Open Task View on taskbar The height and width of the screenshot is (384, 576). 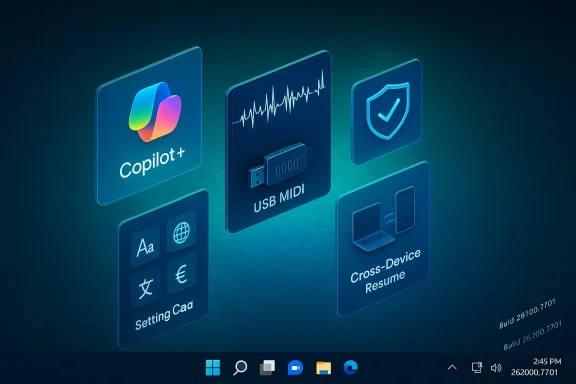(x=267, y=367)
